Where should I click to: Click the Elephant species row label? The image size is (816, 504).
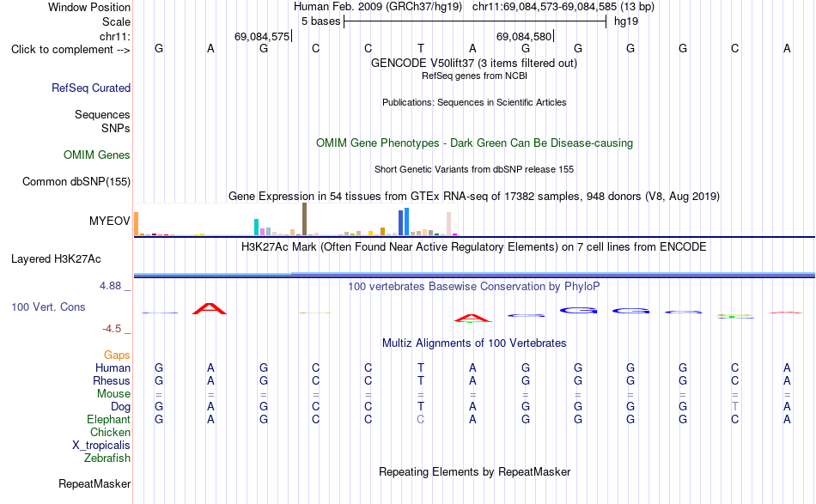109,420
